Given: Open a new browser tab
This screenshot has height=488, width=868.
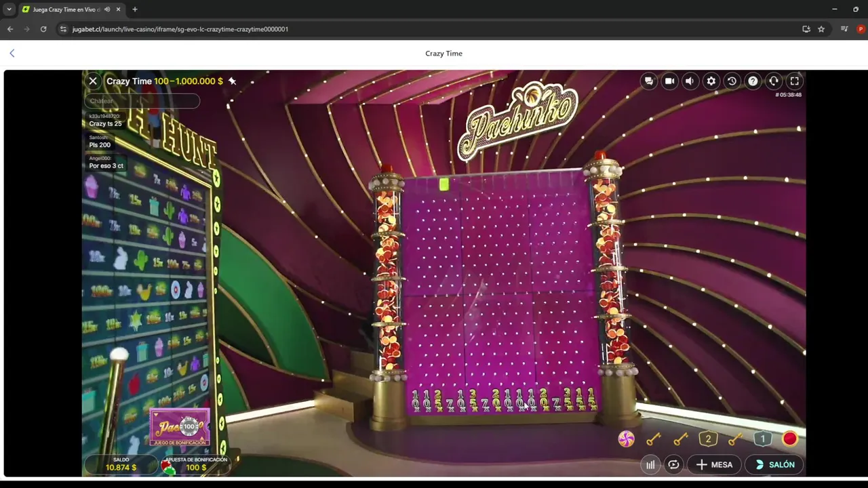Looking at the screenshot, I should 134,9.
